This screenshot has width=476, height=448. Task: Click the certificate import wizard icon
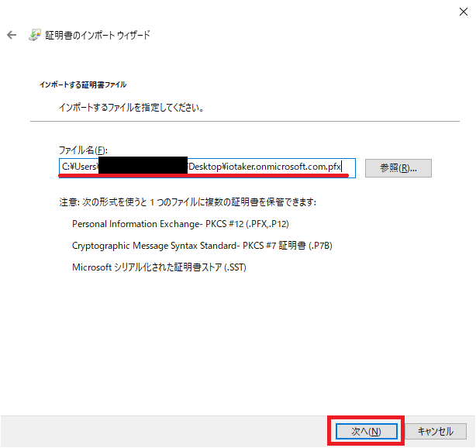(35, 36)
